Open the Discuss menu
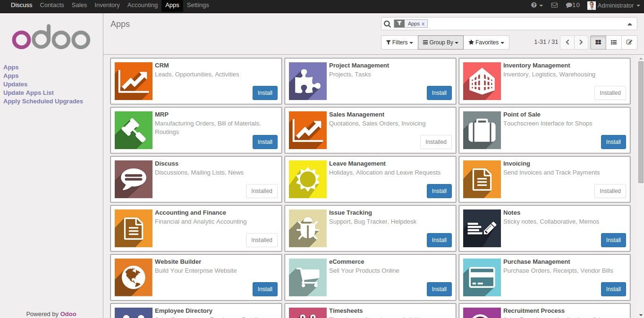Screen dimensions: 644x318 tap(22, 5)
